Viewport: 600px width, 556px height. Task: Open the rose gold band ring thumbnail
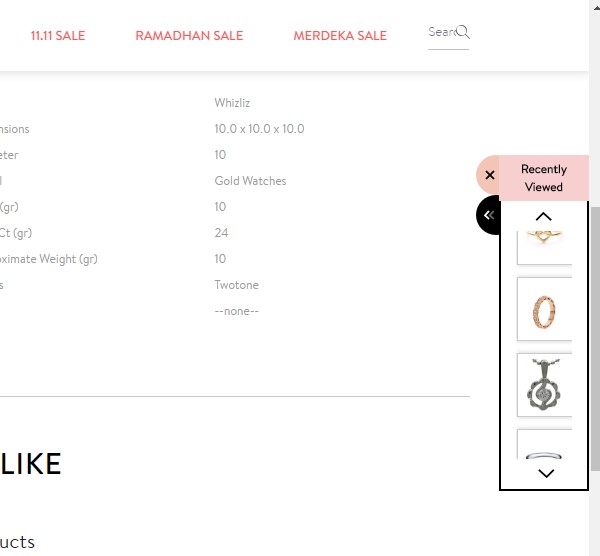(544, 309)
